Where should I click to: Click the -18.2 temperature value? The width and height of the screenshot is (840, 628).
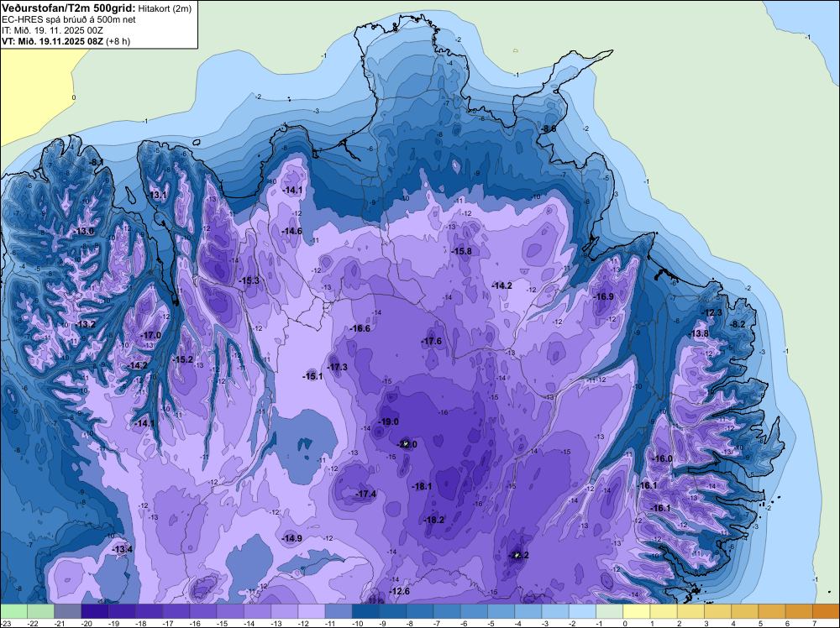pos(433,520)
